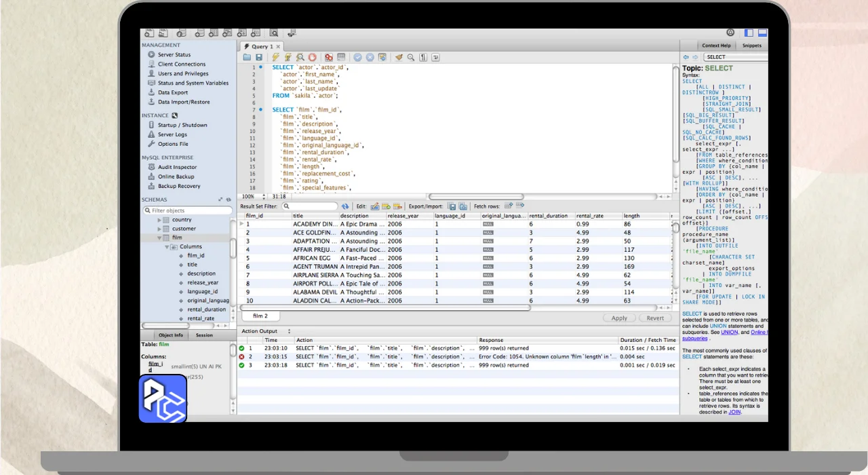Switch to the Snippets tab
Screen dimensions: 868x475
point(751,45)
